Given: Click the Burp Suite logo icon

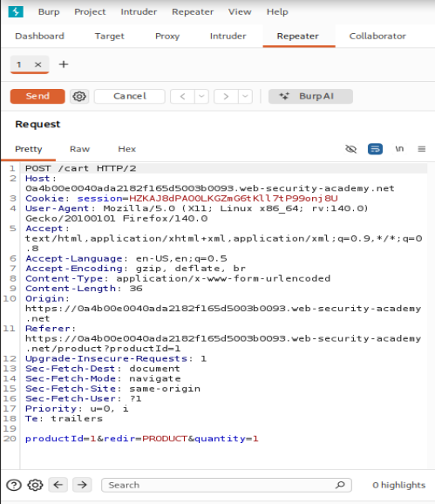Looking at the screenshot, I should pyautogui.click(x=16, y=11).
